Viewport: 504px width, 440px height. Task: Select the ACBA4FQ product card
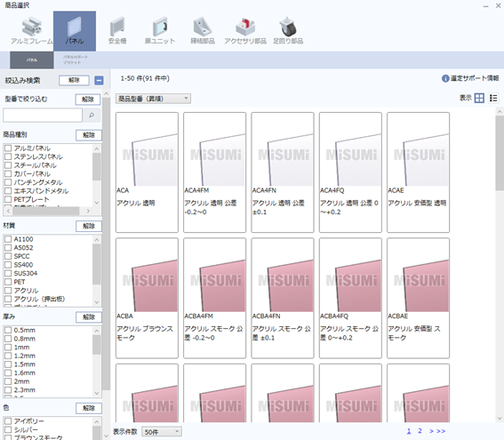(350, 298)
